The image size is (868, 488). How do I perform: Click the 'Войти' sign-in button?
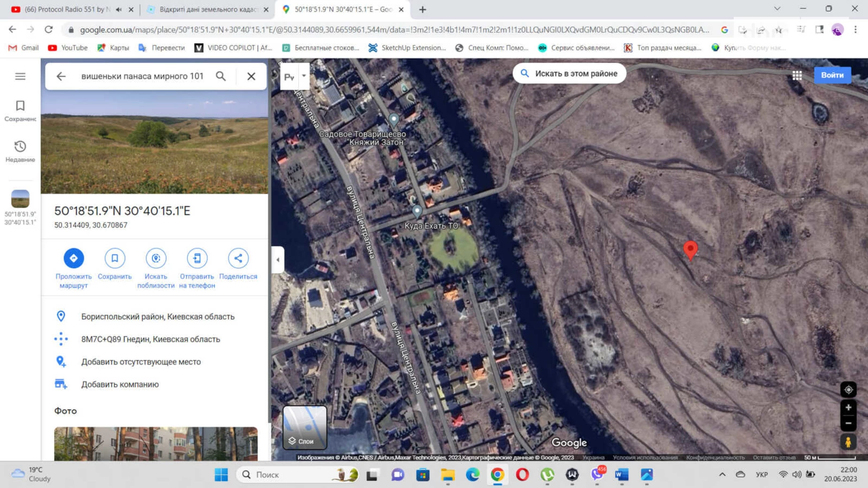click(x=832, y=75)
